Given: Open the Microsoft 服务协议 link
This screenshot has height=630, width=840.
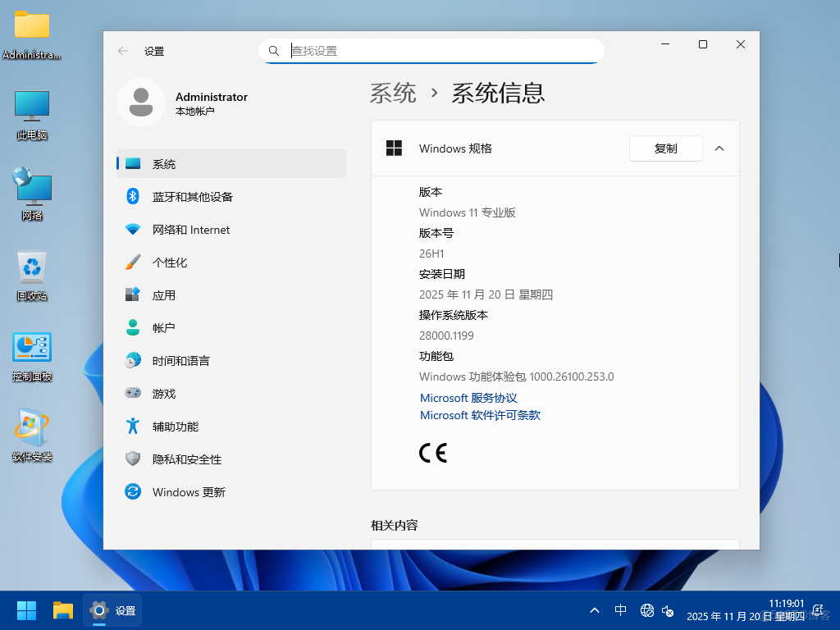Looking at the screenshot, I should click(x=468, y=398).
